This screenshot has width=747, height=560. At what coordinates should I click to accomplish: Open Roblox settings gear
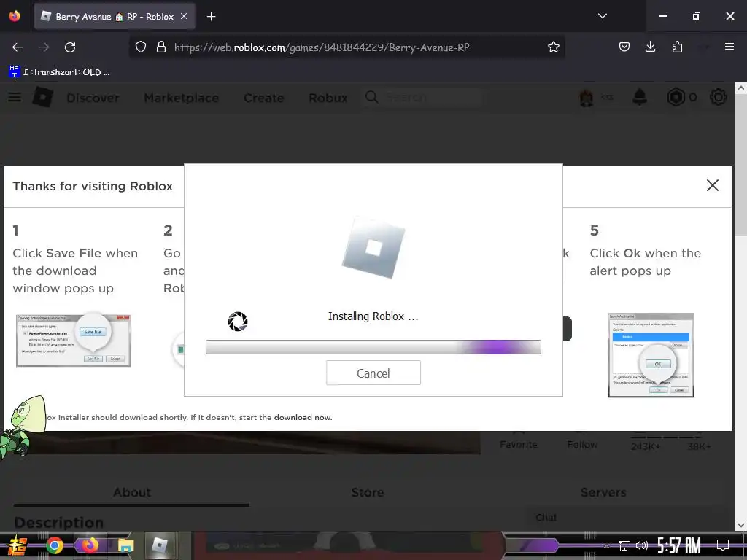tap(718, 97)
